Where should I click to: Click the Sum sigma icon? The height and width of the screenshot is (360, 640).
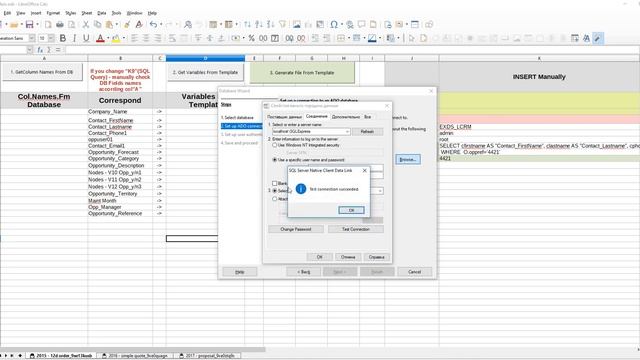(49, 50)
